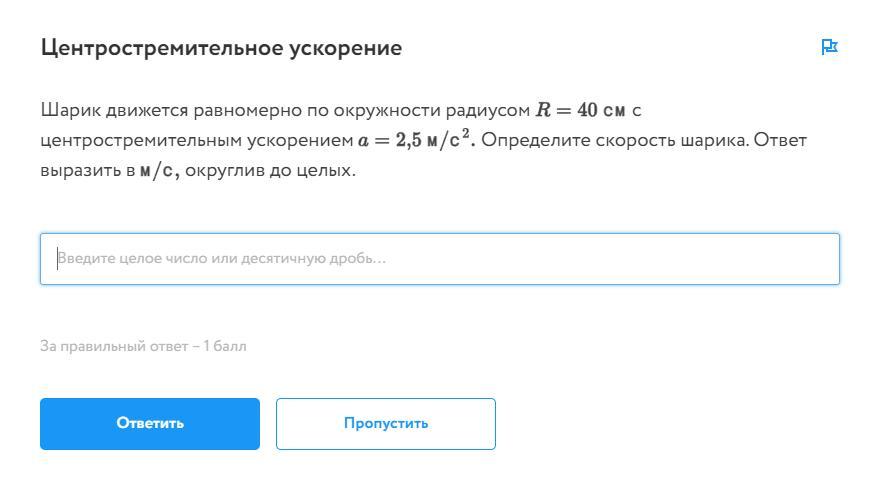The width and height of the screenshot is (878, 477).
Task: Click the blue flag report icon
Action: [829, 47]
